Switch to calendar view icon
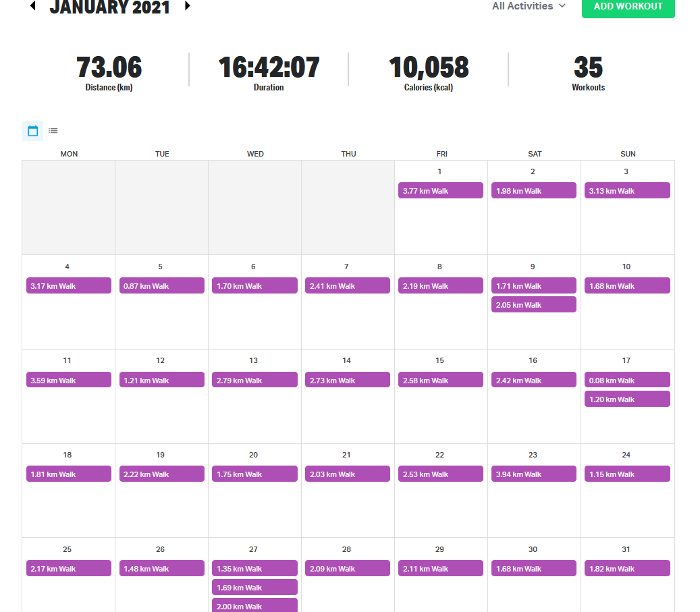Screen dimensions: 700x612 click(x=32, y=131)
